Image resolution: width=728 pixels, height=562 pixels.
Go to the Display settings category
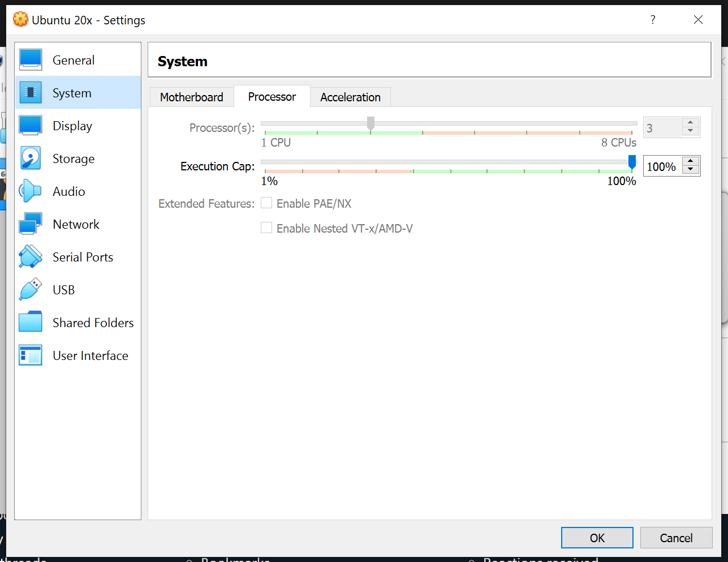(78, 125)
